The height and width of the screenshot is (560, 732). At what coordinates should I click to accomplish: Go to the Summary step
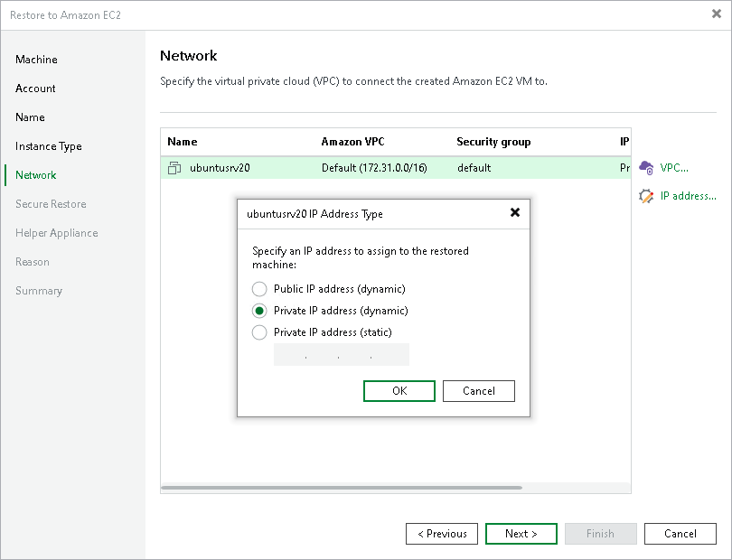39,291
